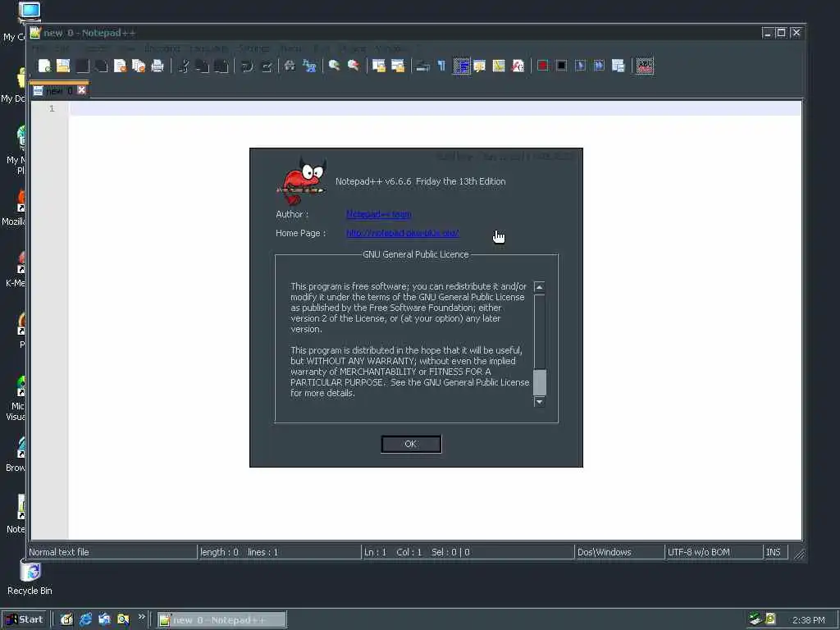Screen dimensions: 840x630
Task: Open the Notepad++ home page link
Action: click(402, 233)
